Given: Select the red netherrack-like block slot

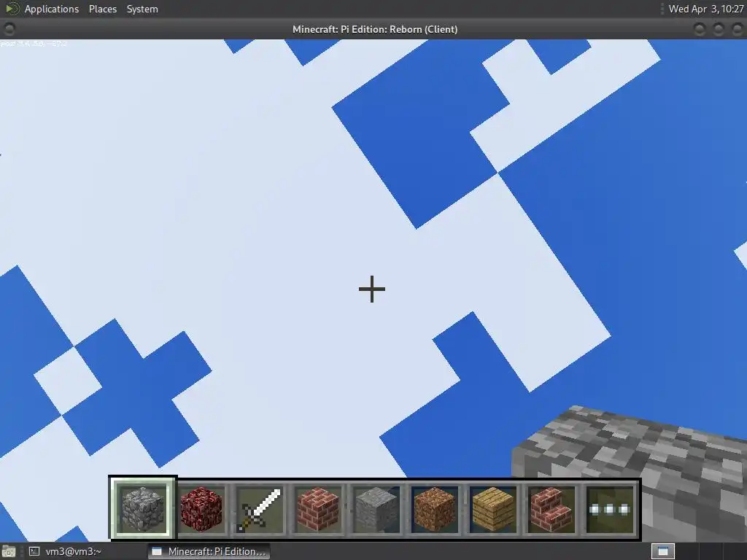Looking at the screenshot, I should point(201,508).
